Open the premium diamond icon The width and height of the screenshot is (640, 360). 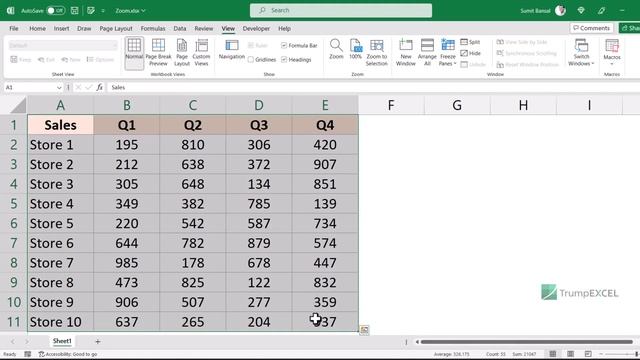coord(581,11)
